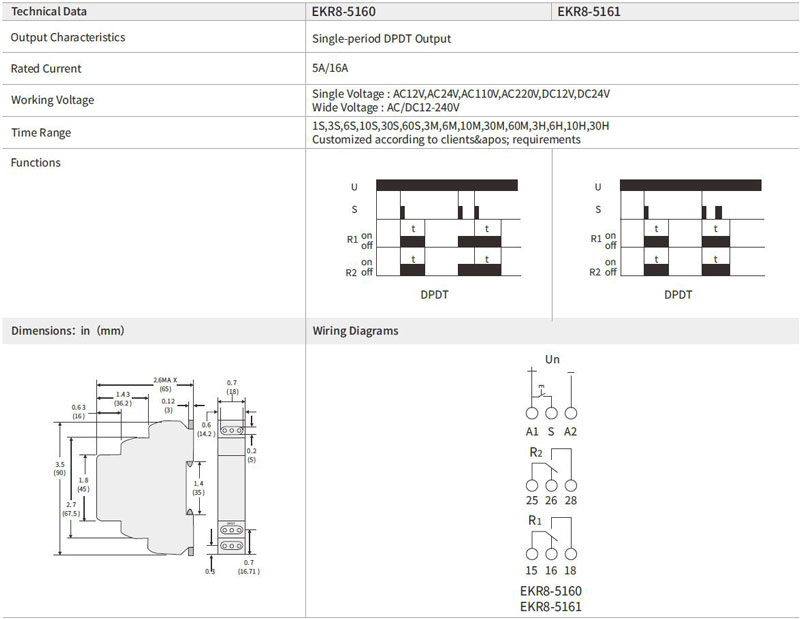Image resolution: width=800 pixels, height=619 pixels.
Task: Click the 0.7 (16.71) bottom dimension label
Action: tap(248, 567)
